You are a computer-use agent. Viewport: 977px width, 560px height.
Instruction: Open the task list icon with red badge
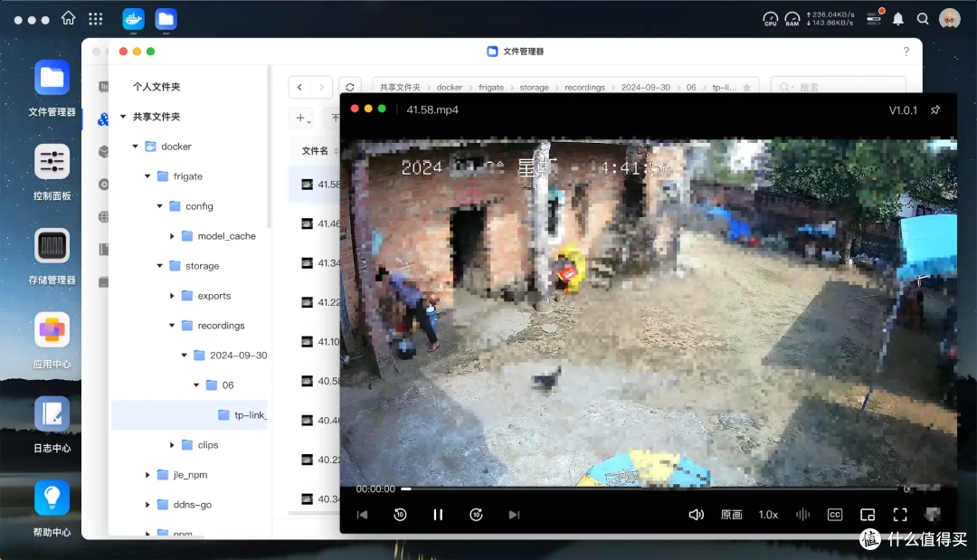875,18
